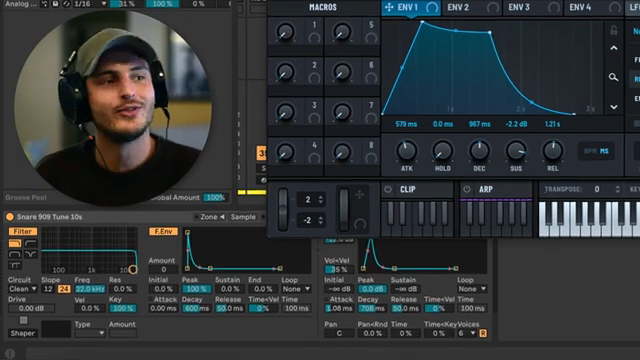Click the up arrow beside envelope
This screenshot has width=640, height=360.
[x=613, y=48]
